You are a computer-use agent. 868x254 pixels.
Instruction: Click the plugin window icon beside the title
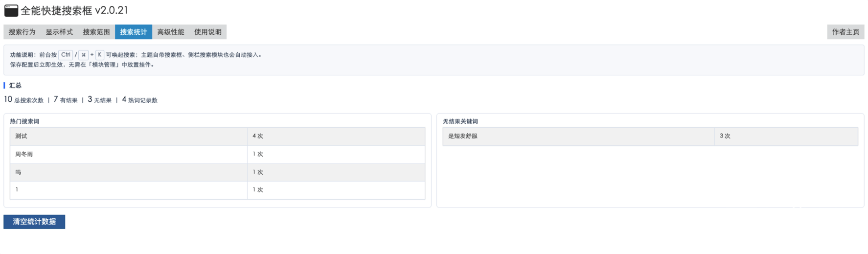point(11,10)
